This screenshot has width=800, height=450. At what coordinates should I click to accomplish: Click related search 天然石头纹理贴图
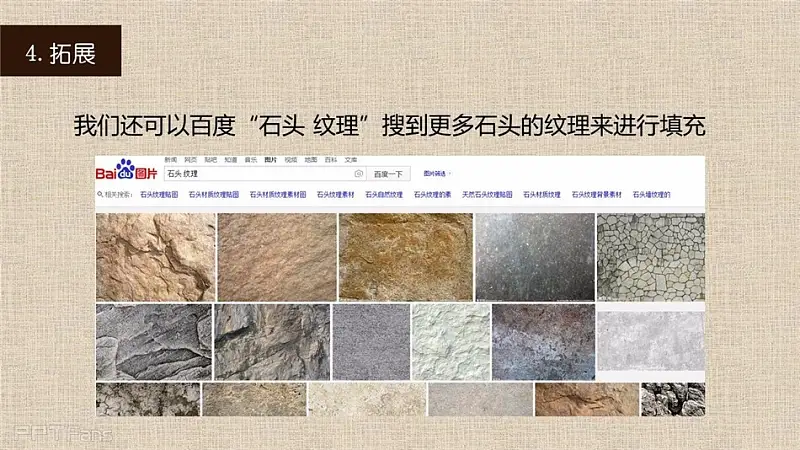point(487,194)
